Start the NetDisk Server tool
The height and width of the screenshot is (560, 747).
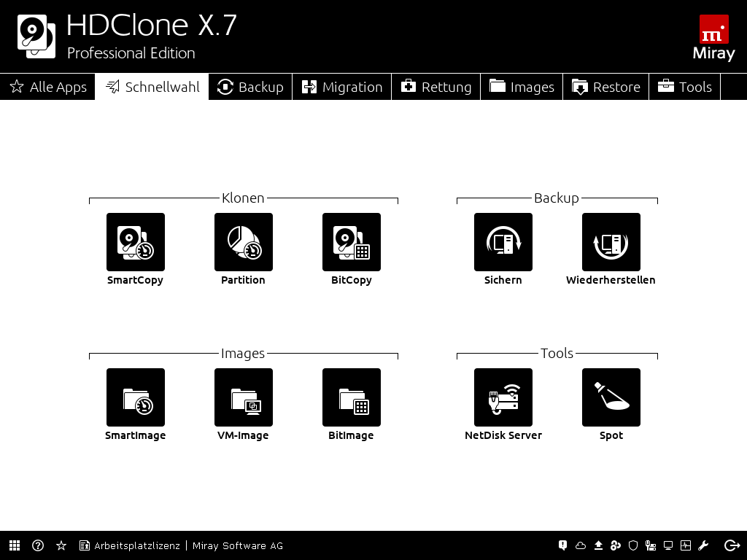(x=503, y=397)
